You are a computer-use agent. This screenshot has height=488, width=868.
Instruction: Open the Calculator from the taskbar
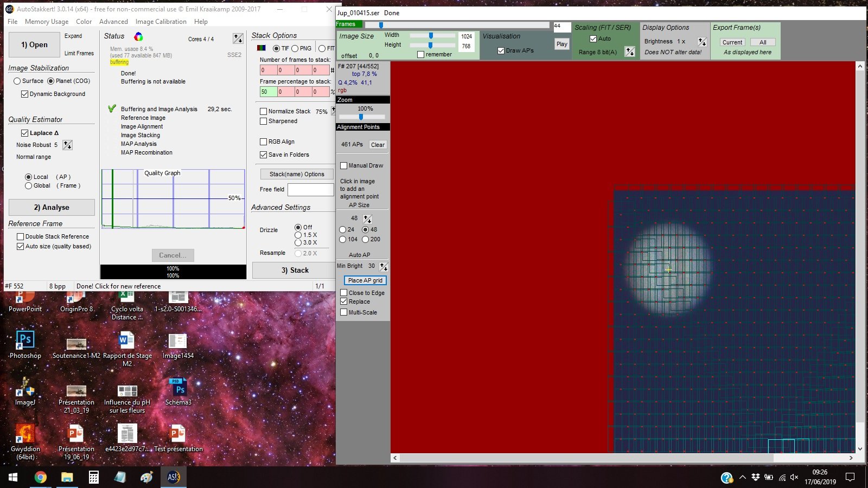[x=93, y=477]
